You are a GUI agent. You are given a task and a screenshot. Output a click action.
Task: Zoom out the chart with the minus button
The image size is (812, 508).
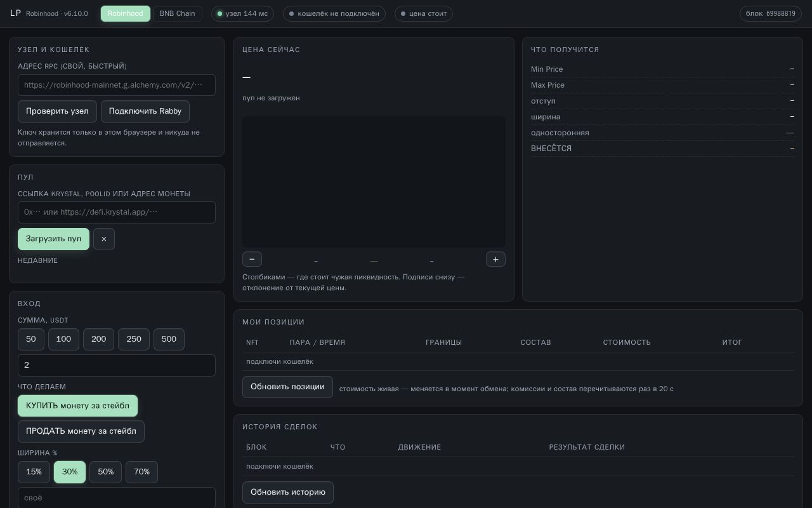[252, 259]
